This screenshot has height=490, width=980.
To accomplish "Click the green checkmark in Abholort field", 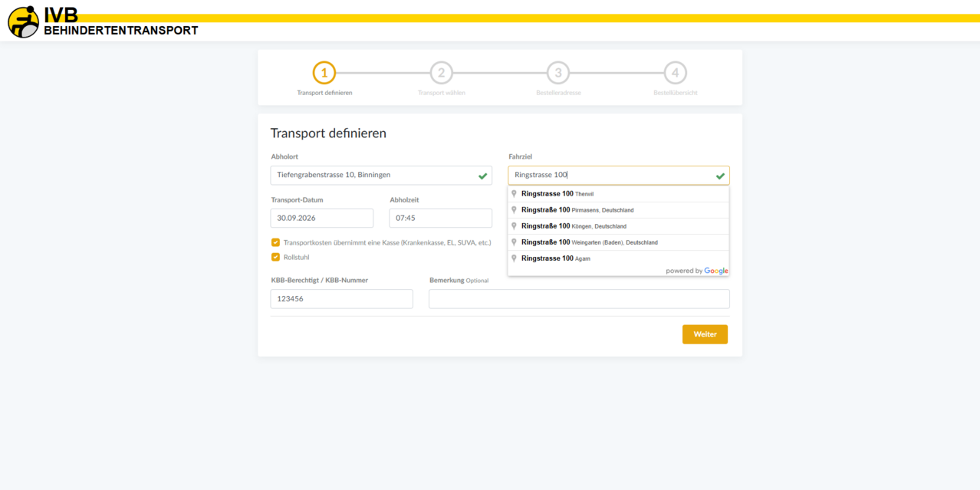I will pos(482,176).
